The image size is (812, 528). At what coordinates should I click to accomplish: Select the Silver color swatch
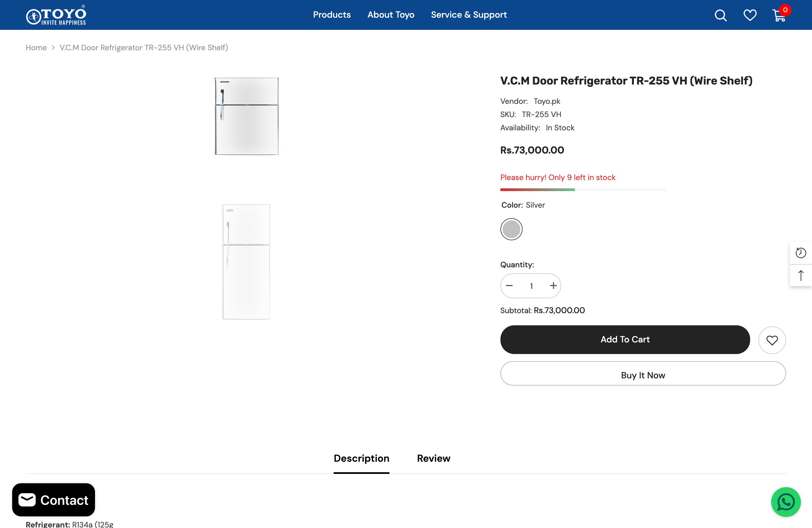(x=511, y=229)
